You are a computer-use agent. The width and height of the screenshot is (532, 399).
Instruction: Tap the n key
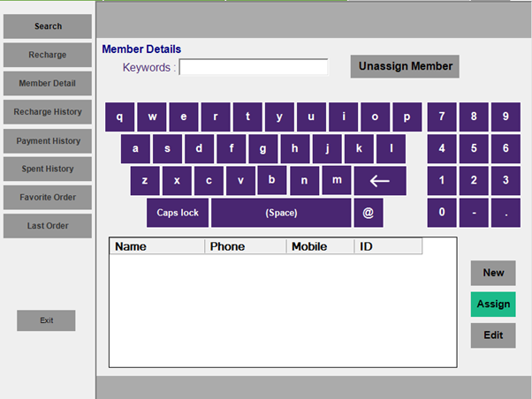pyautogui.click(x=304, y=181)
